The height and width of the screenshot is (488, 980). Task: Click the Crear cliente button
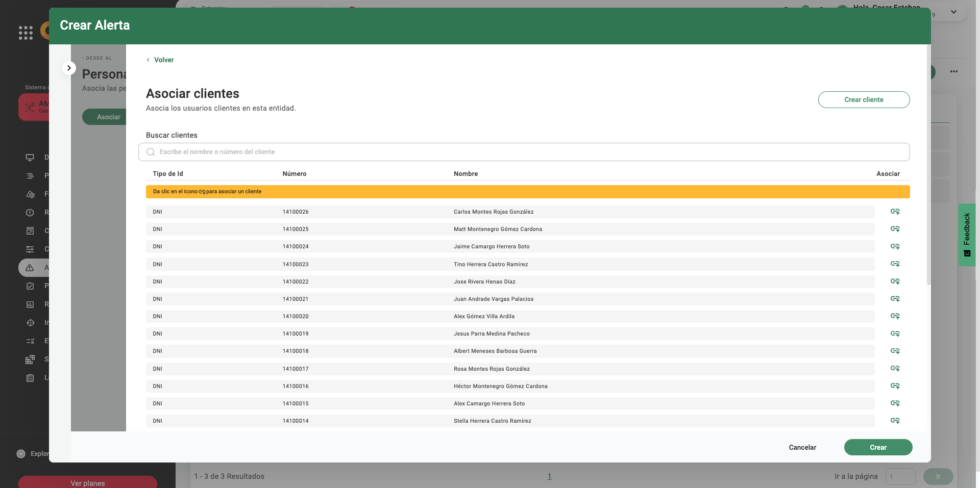click(864, 99)
